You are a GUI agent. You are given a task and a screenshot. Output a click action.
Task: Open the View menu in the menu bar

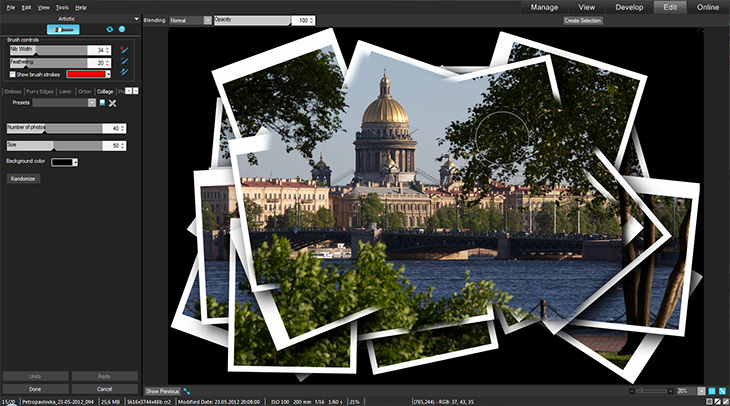[43, 7]
